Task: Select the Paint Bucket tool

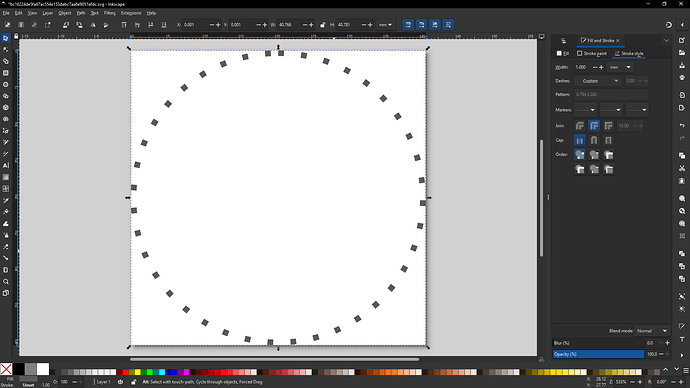Action: 6,212
